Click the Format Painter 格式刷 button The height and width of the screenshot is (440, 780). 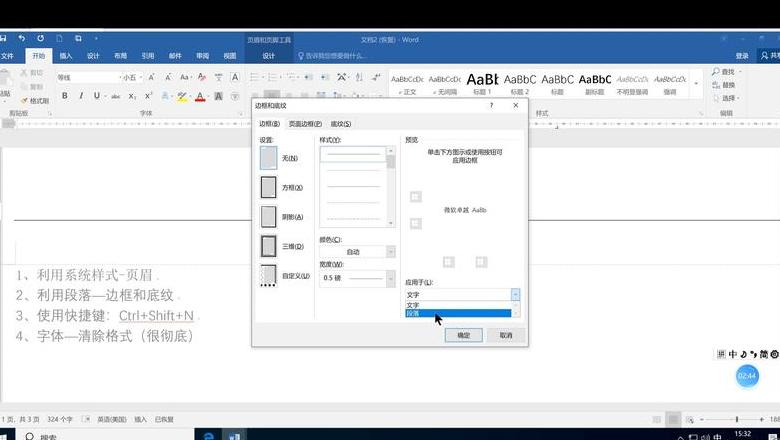pyautogui.click(x=35, y=100)
